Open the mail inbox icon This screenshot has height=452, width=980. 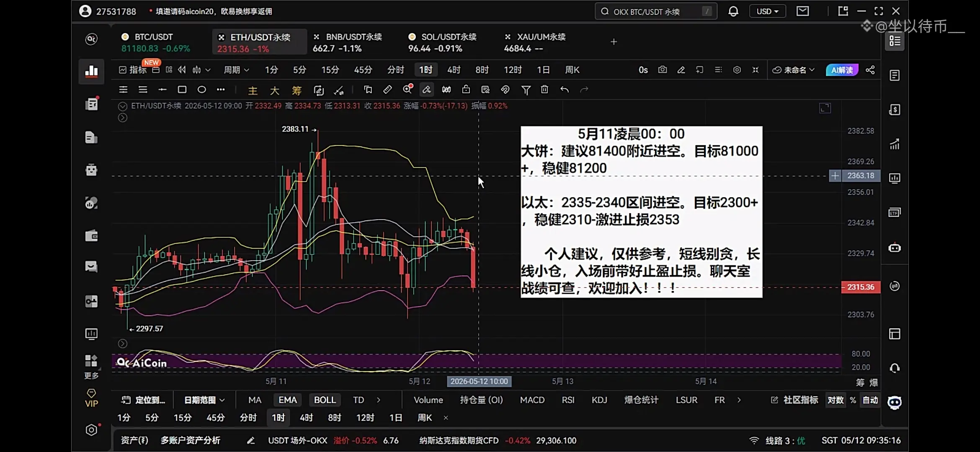coord(802,11)
